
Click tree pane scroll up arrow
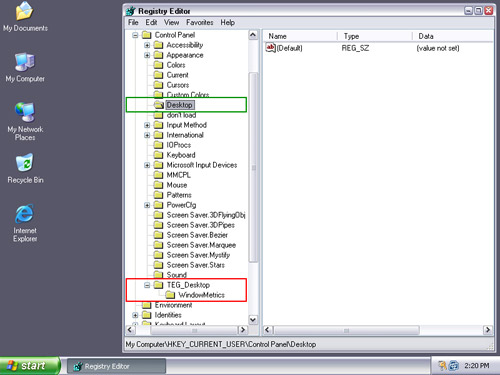coord(253,35)
